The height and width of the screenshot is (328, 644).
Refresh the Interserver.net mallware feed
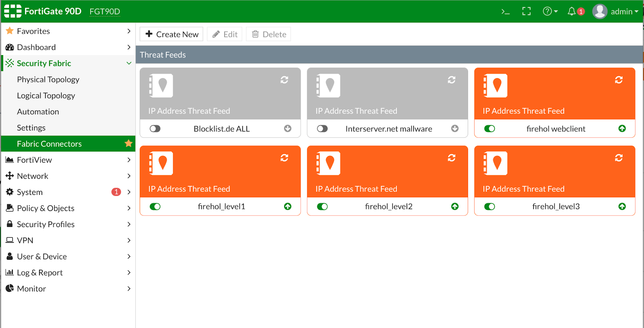(x=452, y=80)
